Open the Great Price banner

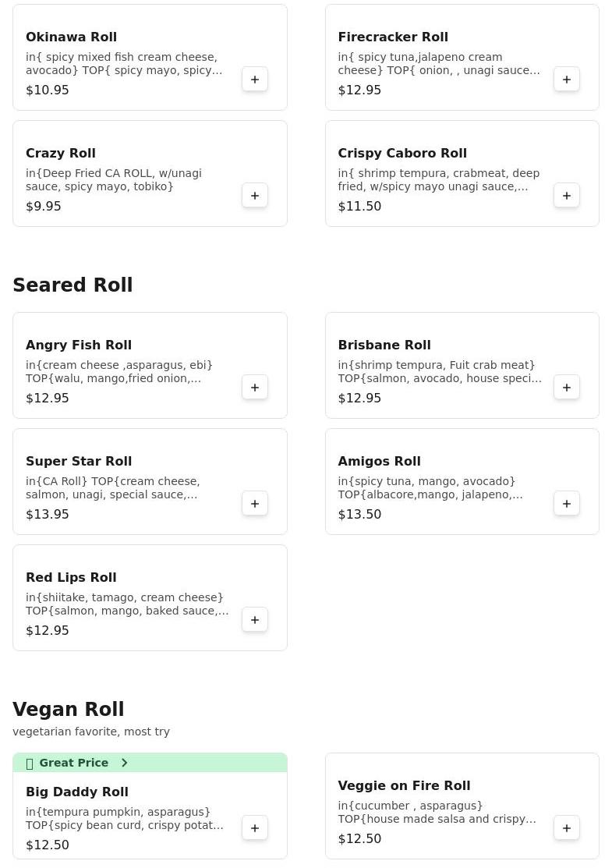[x=150, y=763]
